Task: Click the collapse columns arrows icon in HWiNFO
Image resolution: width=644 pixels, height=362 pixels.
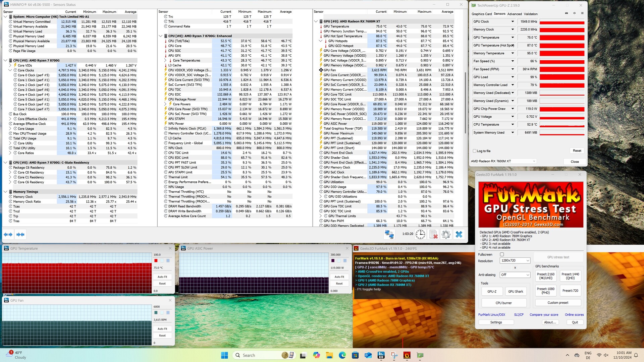Action: 20,235
